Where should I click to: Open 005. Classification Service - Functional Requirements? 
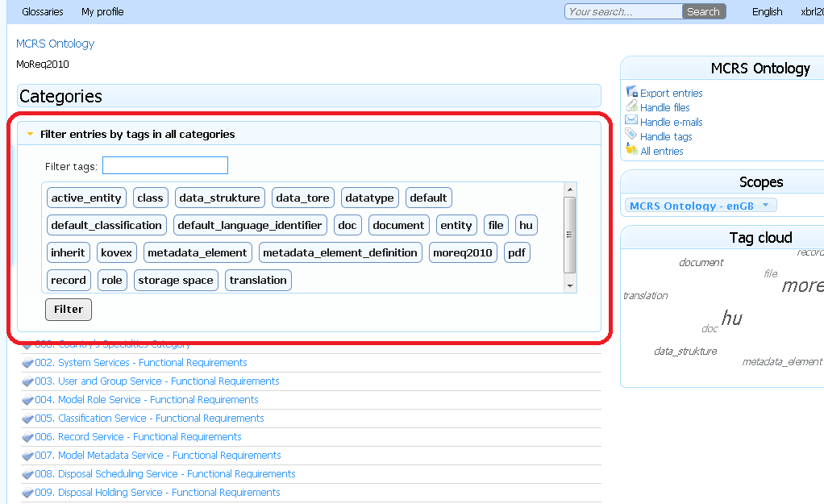pos(149,419)
